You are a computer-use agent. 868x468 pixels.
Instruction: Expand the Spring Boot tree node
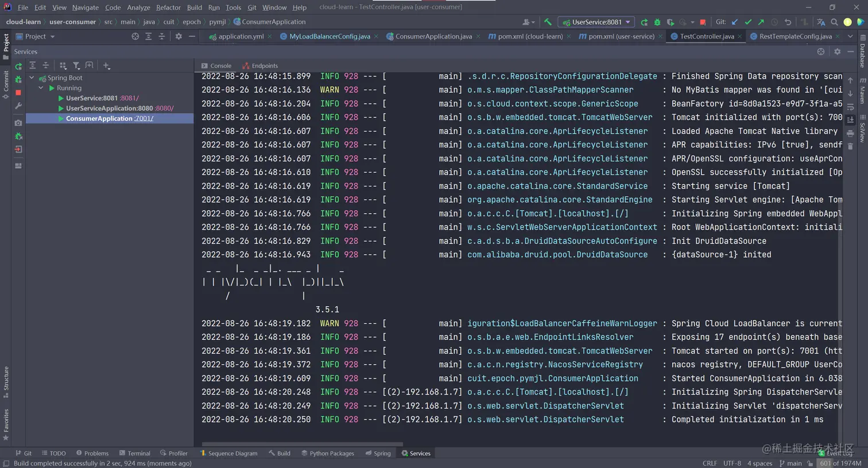(32, 78)
